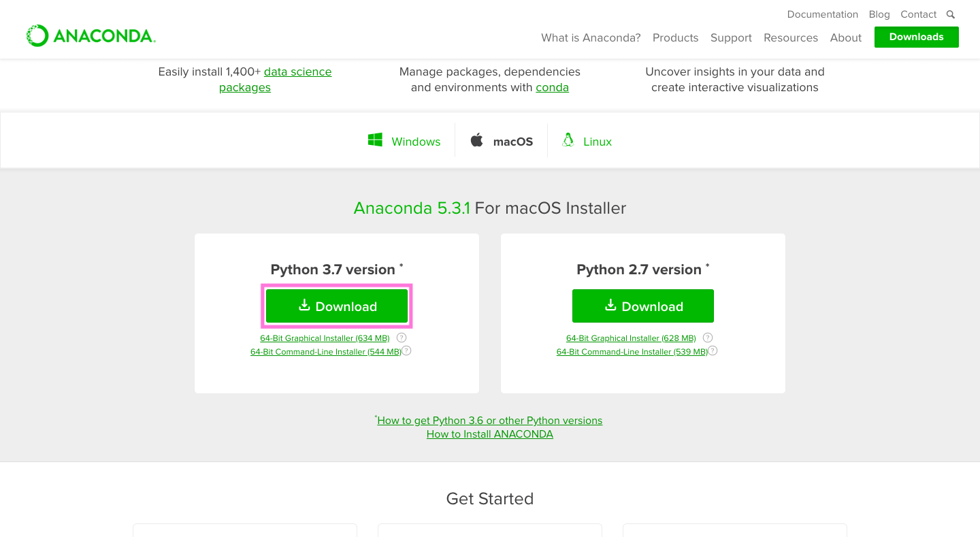Switch to the Linux tab
Screen dimensions: 980x537
point(597,142)
